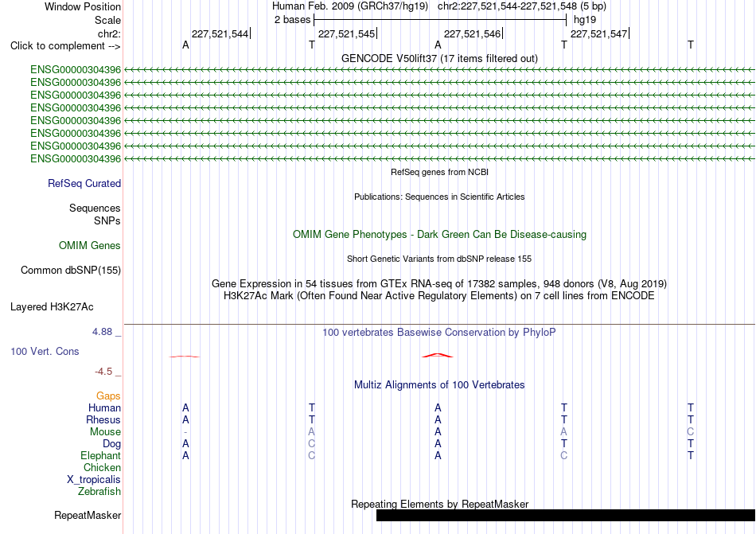Click the hg19 label beside scale bar

(585, 20)
